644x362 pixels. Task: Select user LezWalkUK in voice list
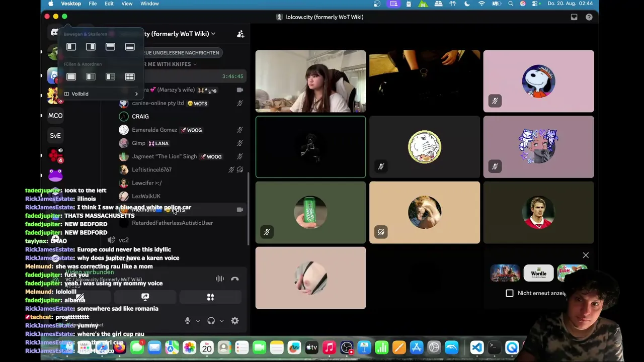(182, 196)
